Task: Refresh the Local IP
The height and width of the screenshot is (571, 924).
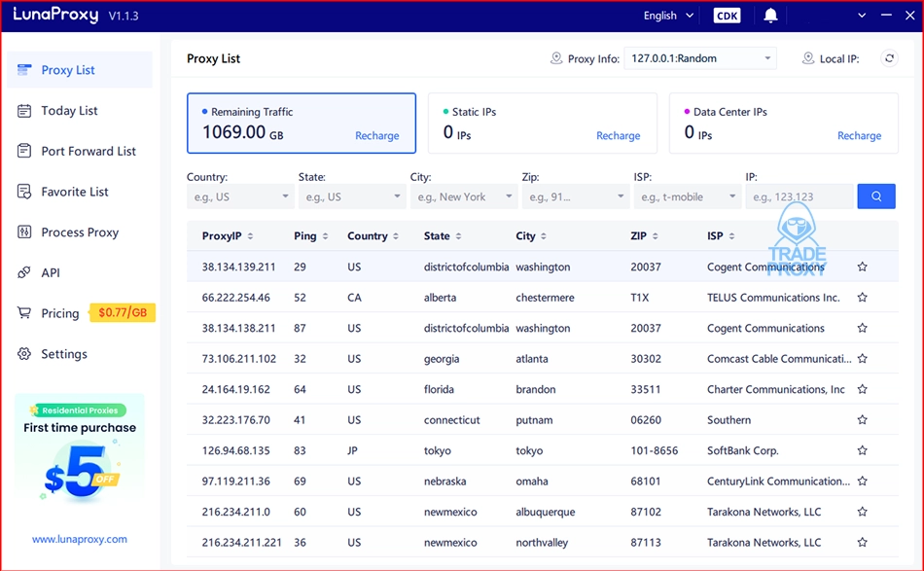Action: pyautogui.click(x=889, y=58)
